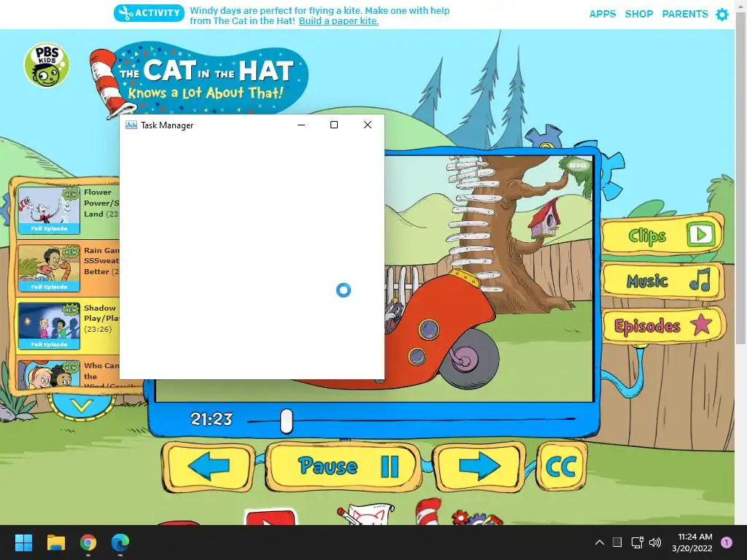The width and height of the screenshot is (747, 560).
Task: Click the red play video icon below player
Action: (270, 517)
